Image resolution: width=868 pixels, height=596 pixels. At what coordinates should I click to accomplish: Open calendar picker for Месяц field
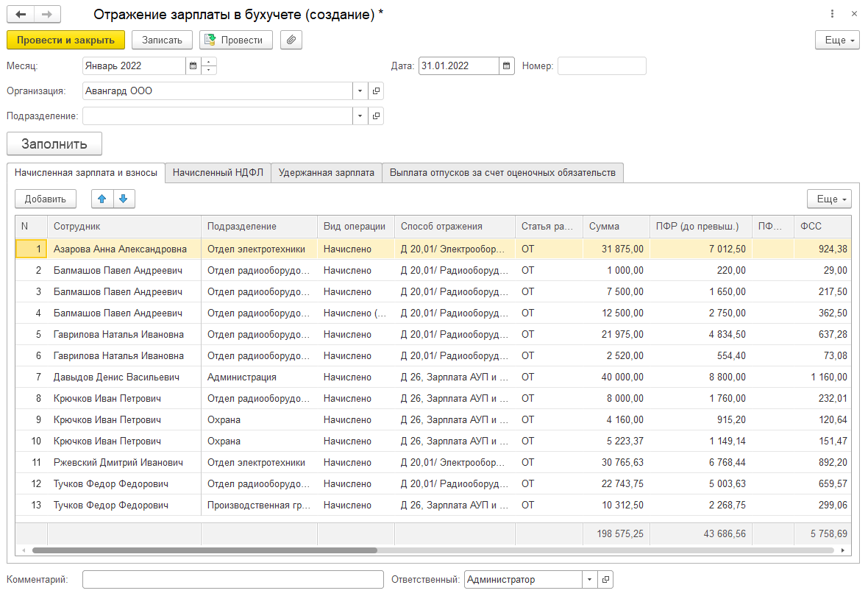[193, 66]
